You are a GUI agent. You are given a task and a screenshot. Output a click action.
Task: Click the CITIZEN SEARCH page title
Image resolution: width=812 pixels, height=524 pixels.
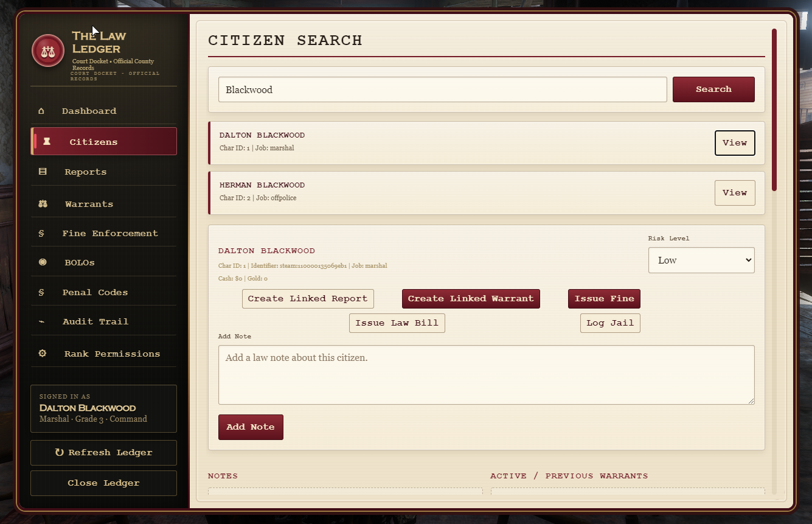coord(285,41)
